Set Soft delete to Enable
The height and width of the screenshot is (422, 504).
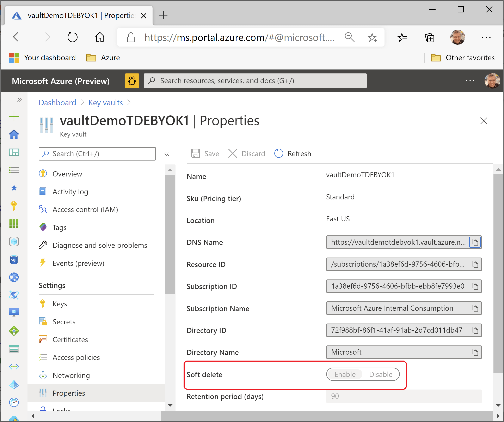point(345,374)
